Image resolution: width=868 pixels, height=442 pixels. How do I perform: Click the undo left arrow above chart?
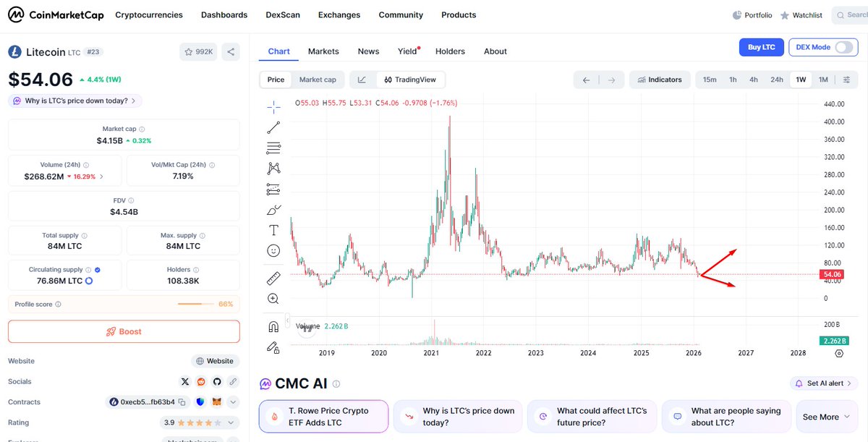click(586, 80)
